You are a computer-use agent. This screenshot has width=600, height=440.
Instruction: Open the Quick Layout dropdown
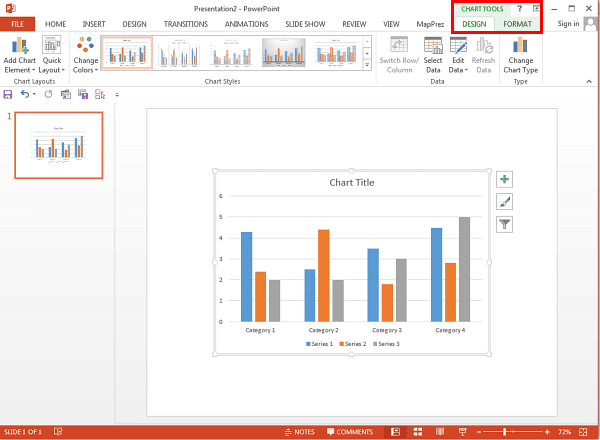[52, 55]
